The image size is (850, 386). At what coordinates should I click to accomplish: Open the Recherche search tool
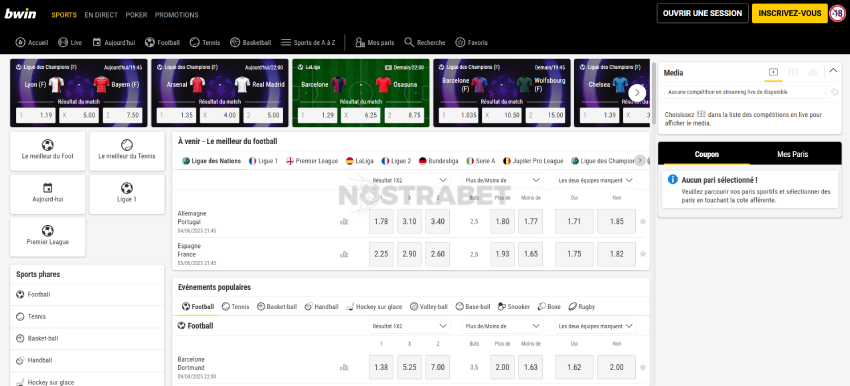click(425, 42)
